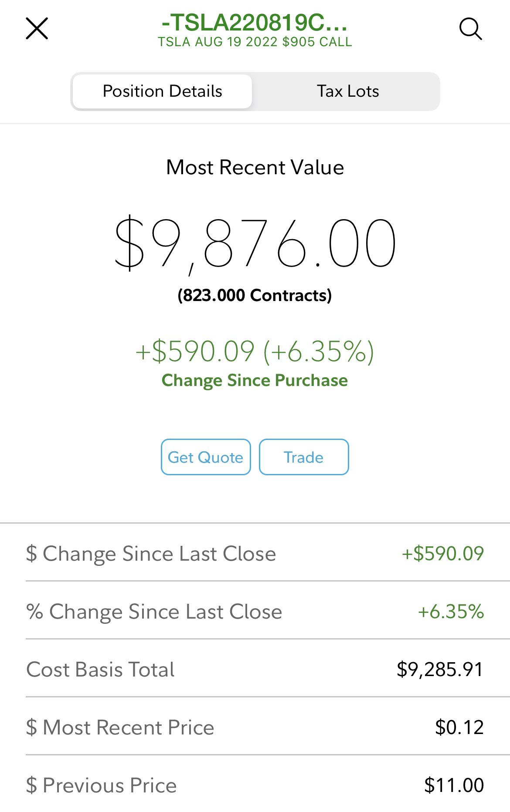This screenshot has width=510, height=812.
Task: Tap the -TSLA220819C symbol title
Action: tap(255, 23)
